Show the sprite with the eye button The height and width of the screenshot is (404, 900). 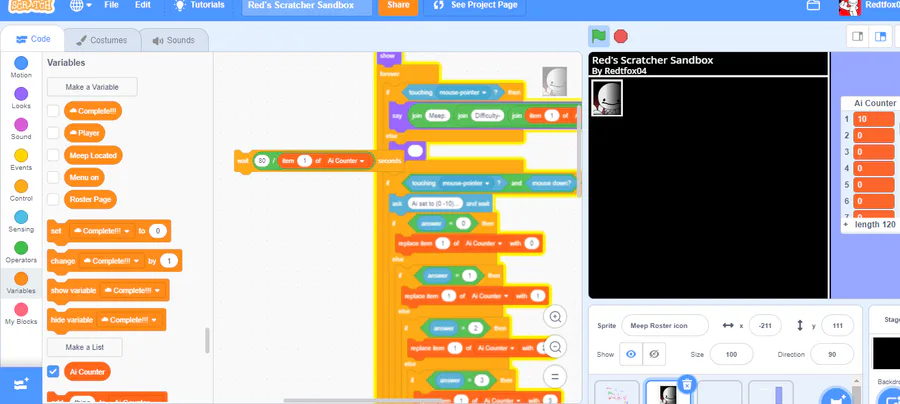(631, 354)
